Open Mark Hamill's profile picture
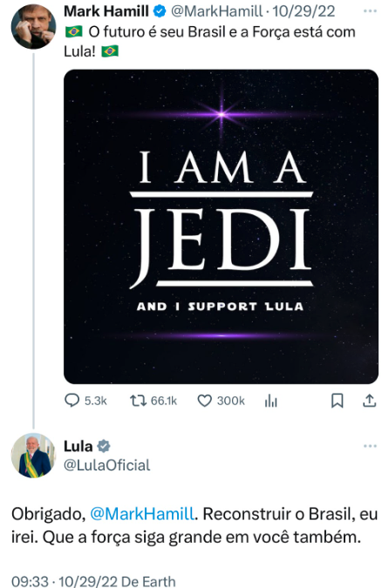The width and height of the screenshot is (389, 588). (33, 27)
